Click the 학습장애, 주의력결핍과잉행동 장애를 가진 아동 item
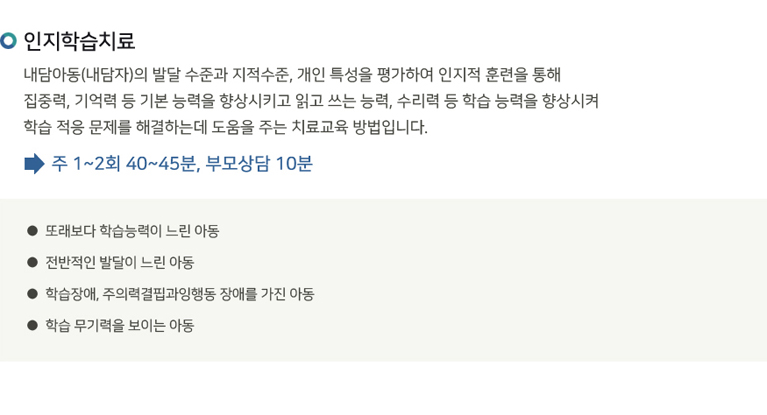 click(180, 294)
